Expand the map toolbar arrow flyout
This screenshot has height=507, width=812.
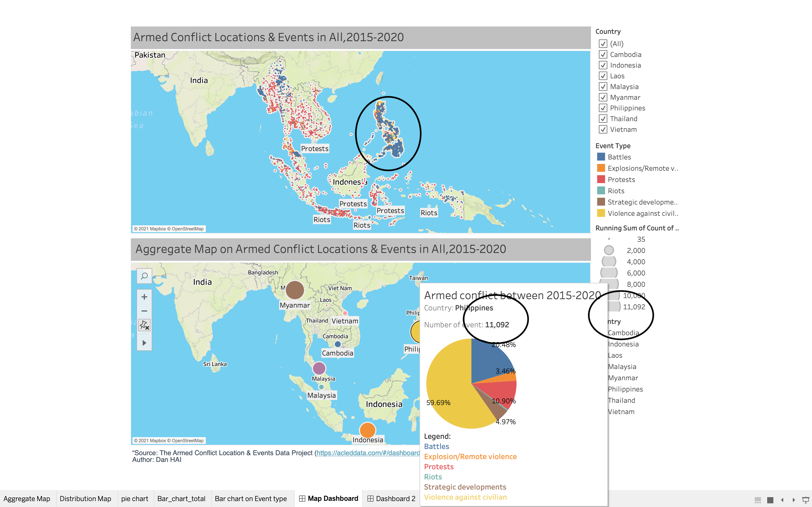(144, 343)
